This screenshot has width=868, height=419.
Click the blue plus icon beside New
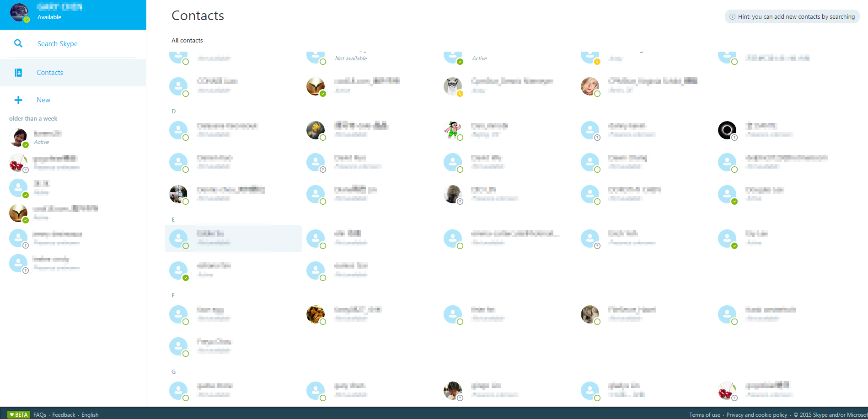18,100
